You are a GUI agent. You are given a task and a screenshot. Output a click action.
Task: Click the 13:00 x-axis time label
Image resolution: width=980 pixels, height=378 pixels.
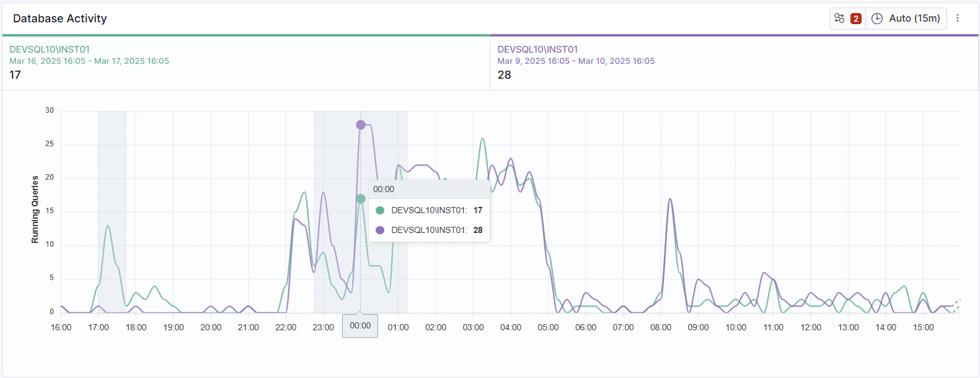coord(849,327)
